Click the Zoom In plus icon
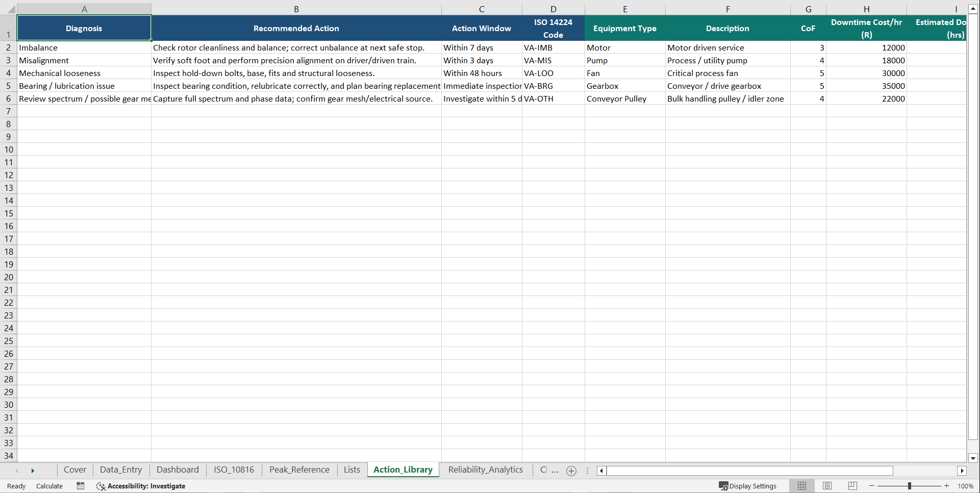Viewport: 980px width, 493px height. (x=946, y=486)
